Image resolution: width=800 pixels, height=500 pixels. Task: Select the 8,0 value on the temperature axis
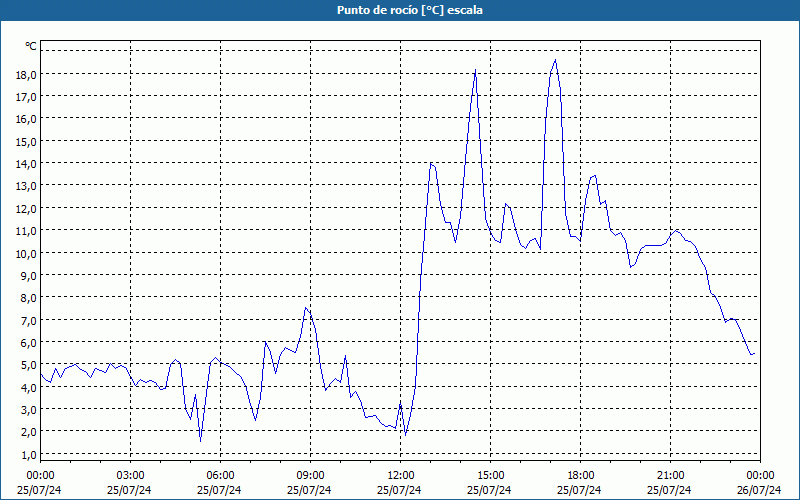coord(29,297)
